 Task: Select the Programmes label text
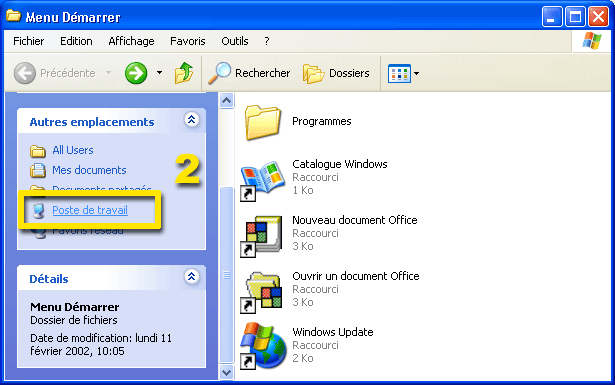[322, 122]
